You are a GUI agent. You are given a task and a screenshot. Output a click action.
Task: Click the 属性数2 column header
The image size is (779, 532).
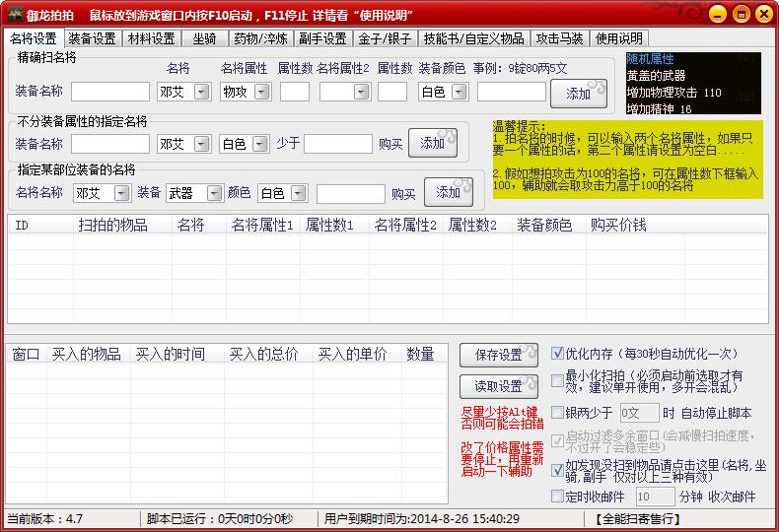click(477, 226)
